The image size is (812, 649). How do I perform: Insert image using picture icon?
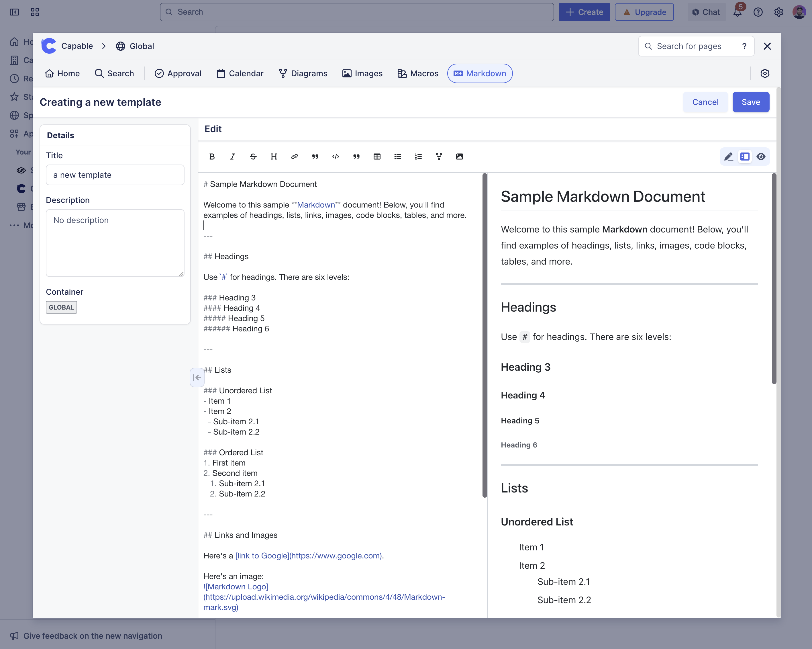click(460, 157)
